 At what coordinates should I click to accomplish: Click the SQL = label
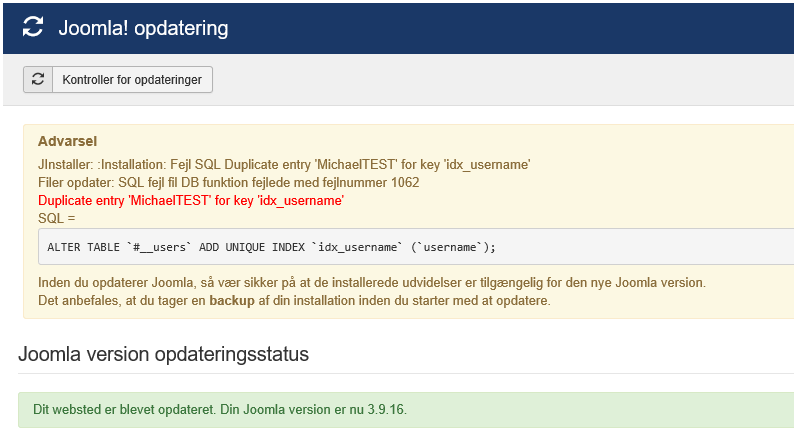(56, 218)
